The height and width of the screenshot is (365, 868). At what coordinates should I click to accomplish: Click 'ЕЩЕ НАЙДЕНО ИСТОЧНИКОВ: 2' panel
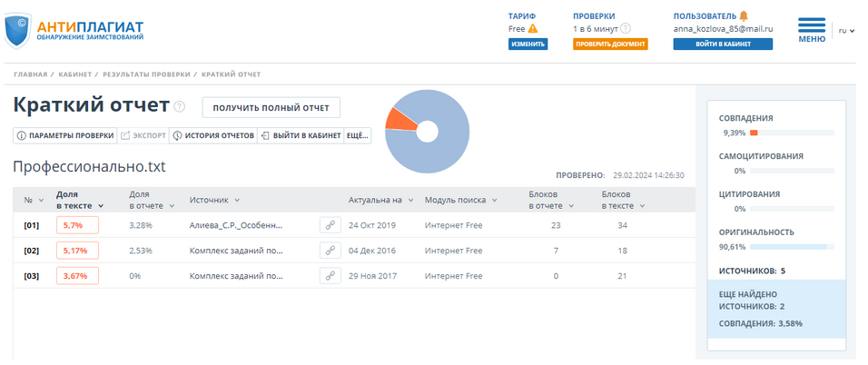coord(776,309)
